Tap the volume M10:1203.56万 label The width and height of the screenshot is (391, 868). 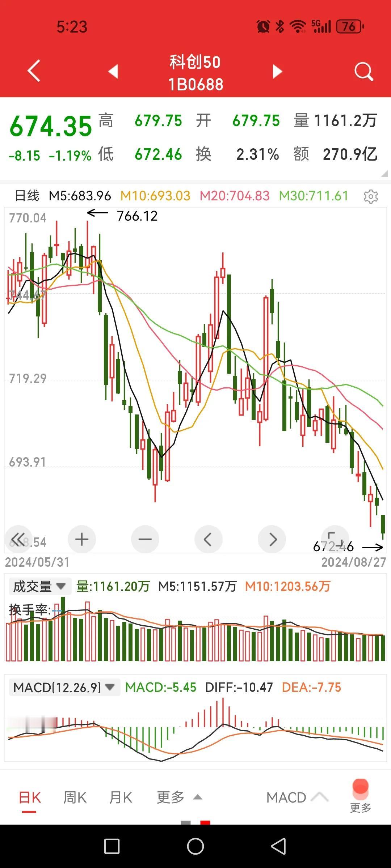[288, 586]
